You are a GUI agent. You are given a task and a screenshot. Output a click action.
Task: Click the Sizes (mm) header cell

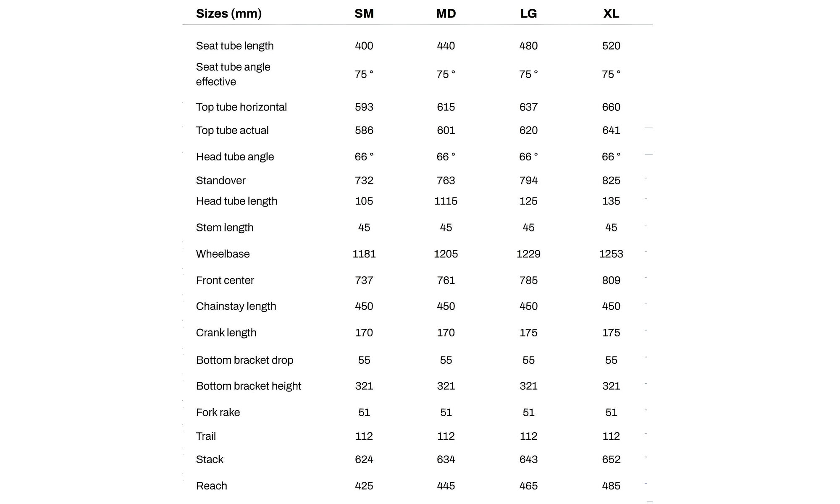pos(228,14)
